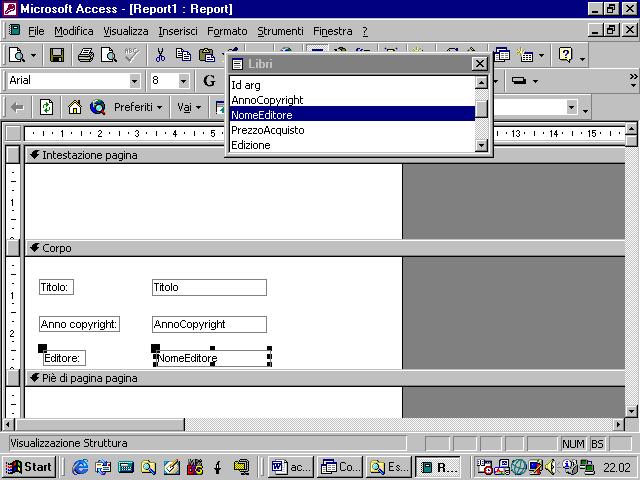Paste from clipboard icon
Screen dimensions: 640x480
pos(207,55)
